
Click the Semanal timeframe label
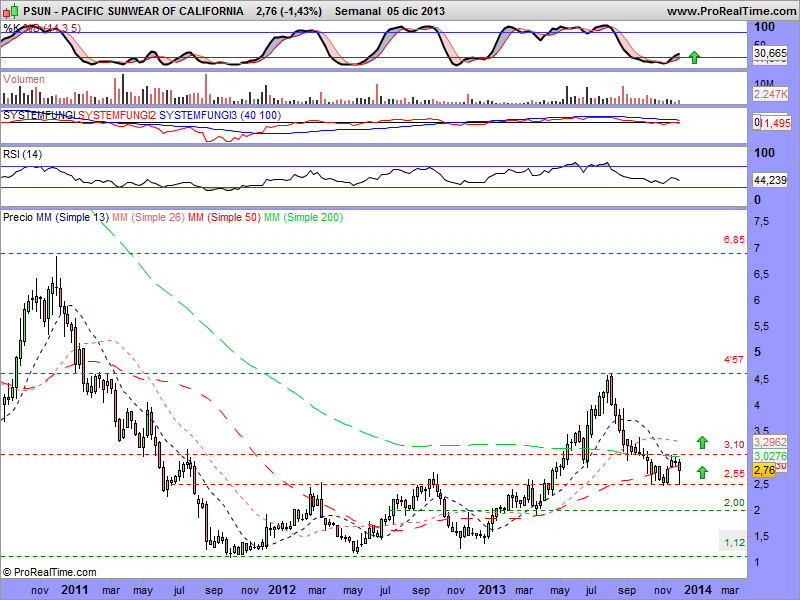(x=358, y=11)
